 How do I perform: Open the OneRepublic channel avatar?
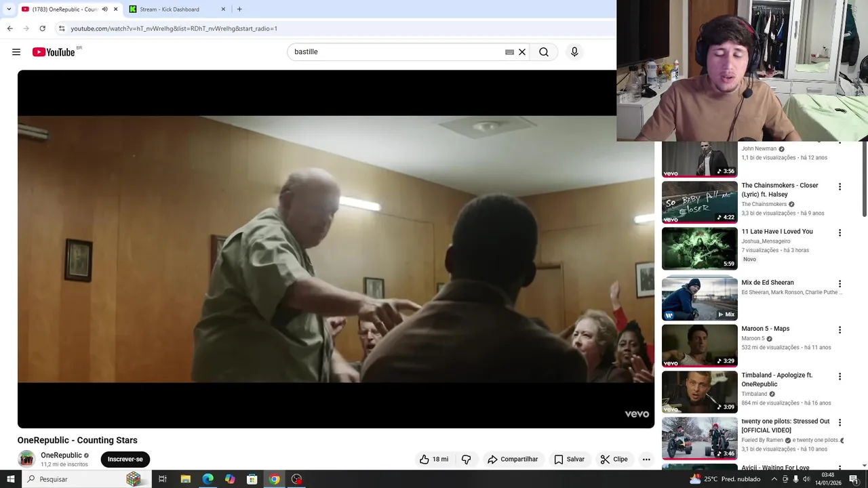26,459
